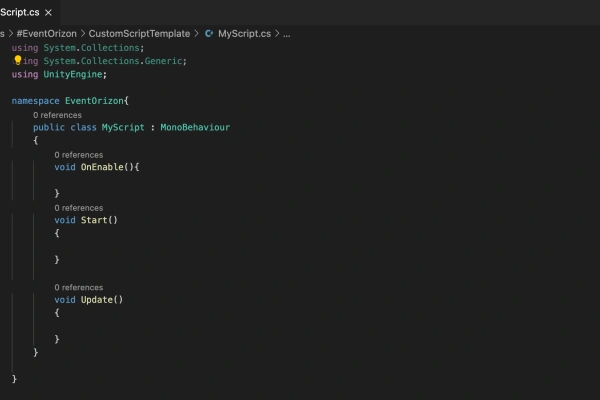600x400 pixels.
Task: Click the void keyword before Update
Action: point(65,300)
